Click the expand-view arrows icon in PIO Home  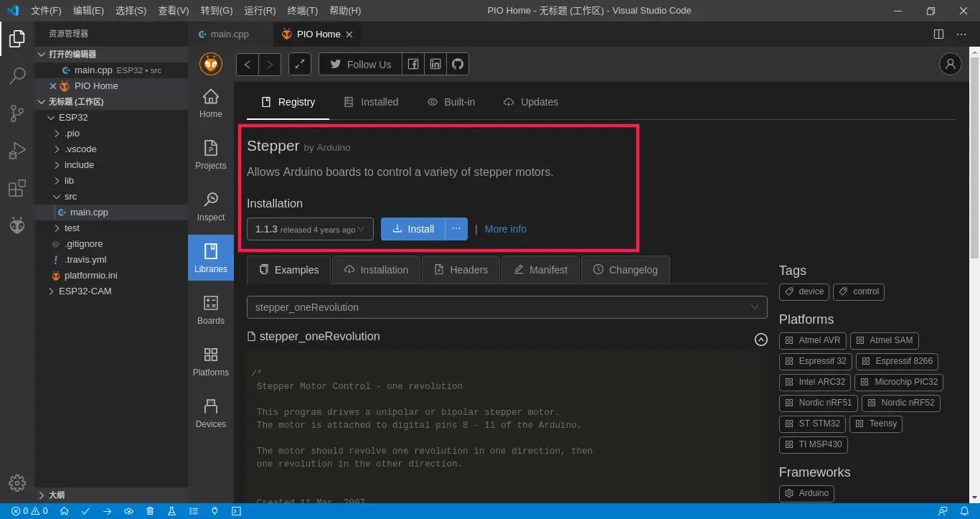[x=300, y=65]
